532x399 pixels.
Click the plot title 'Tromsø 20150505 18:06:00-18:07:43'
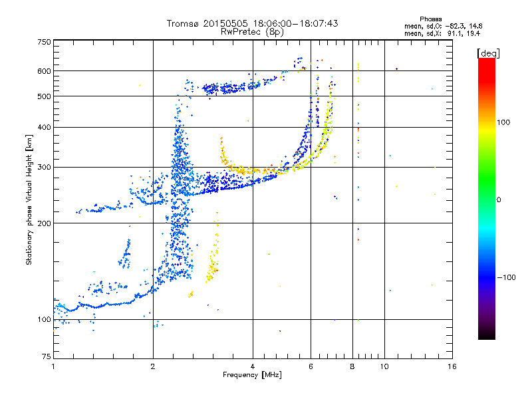click(x=252, y=23)
